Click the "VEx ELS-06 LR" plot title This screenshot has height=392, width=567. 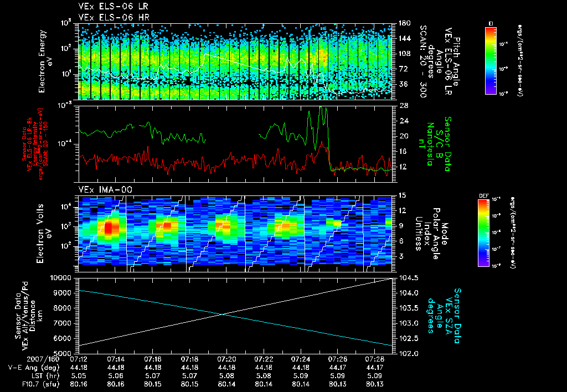point(113,7)
